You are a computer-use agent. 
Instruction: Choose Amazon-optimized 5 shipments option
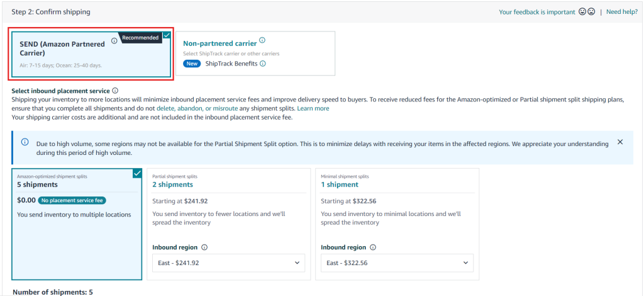pyautogui.click(x=76, y=224)
